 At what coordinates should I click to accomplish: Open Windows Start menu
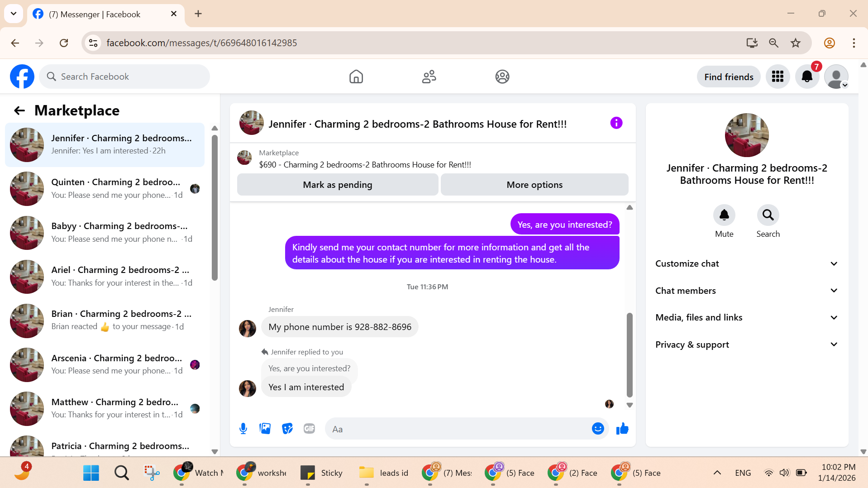click(91, 473)
